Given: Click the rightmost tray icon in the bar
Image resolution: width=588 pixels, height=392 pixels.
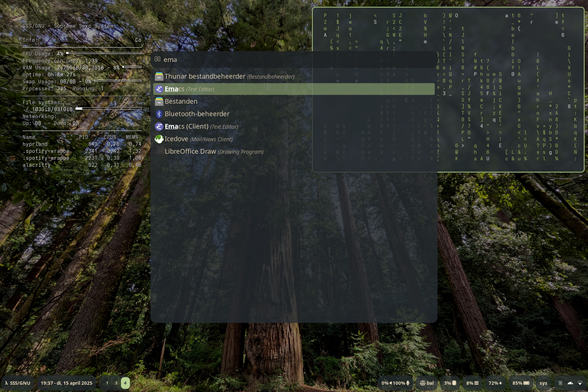Looking at the screenshot, I should [x=580, y=383].
